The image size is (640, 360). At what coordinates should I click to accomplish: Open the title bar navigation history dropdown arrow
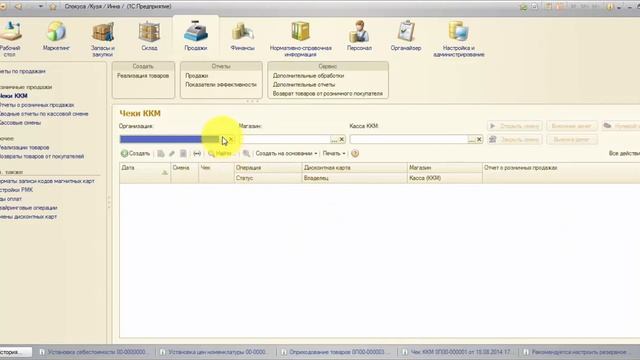(x=40, y=7)
